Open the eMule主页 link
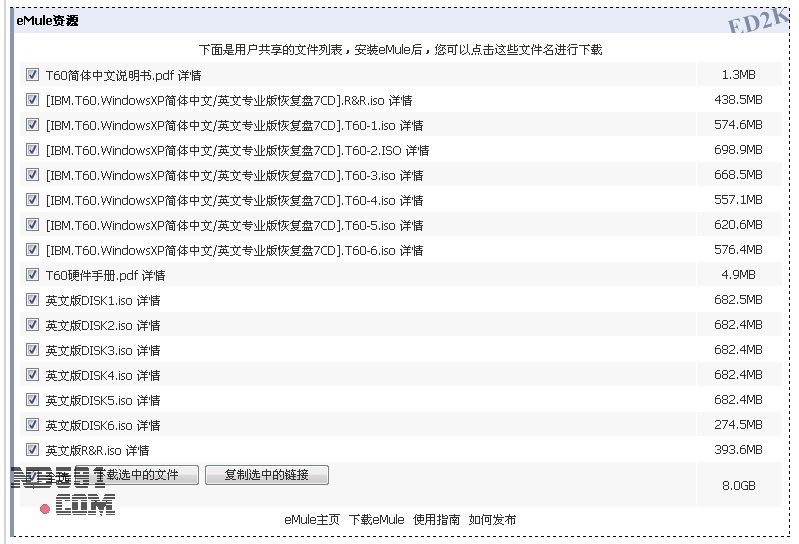799x544 pixels. pos(312,520)
